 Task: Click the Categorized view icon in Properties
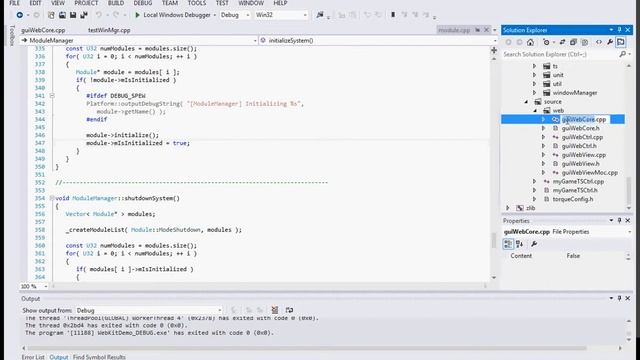(x=508, y=244)
